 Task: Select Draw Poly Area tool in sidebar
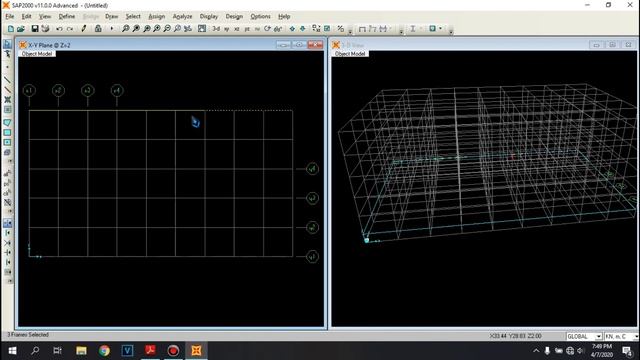pyautogui.click(x=7, y=122)
